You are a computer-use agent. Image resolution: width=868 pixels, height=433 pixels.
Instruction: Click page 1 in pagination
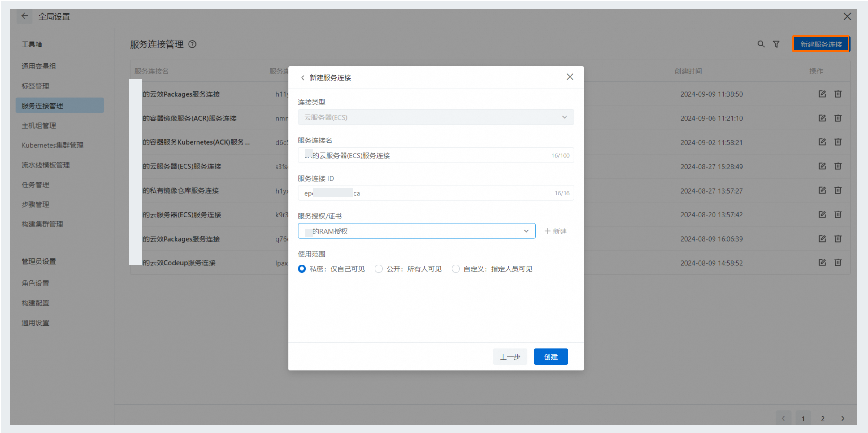(803, 418)
